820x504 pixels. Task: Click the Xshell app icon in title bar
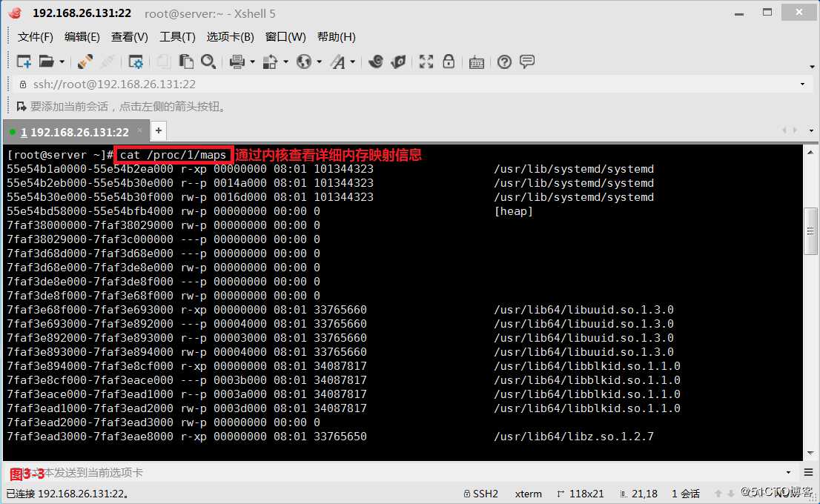point(16,13)
